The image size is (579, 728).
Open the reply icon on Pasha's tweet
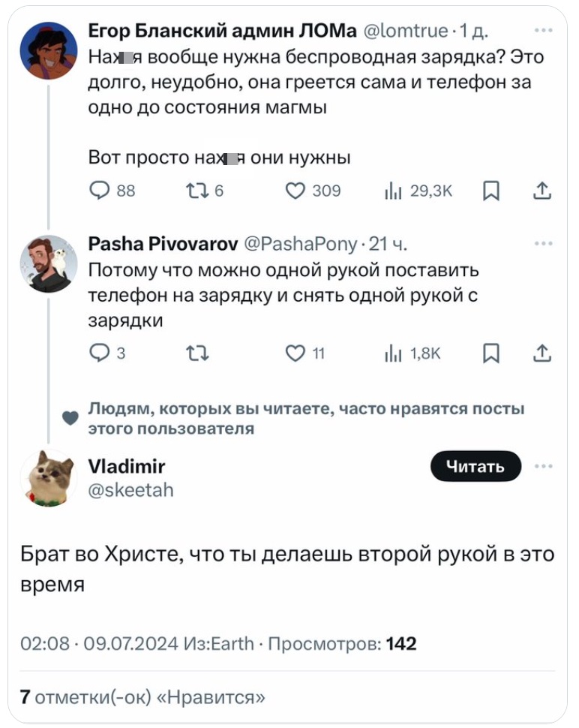(x=98, y=353)
